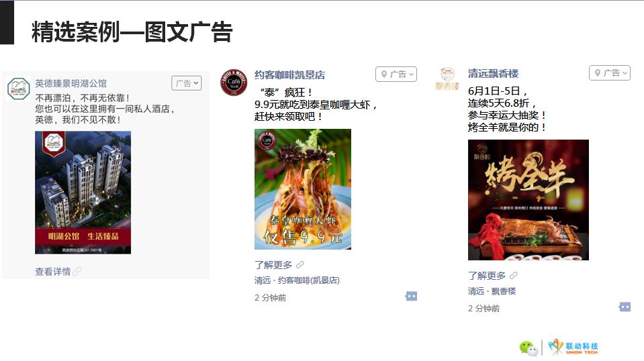Open the 飘香楼 profile logo

point(447,79)
